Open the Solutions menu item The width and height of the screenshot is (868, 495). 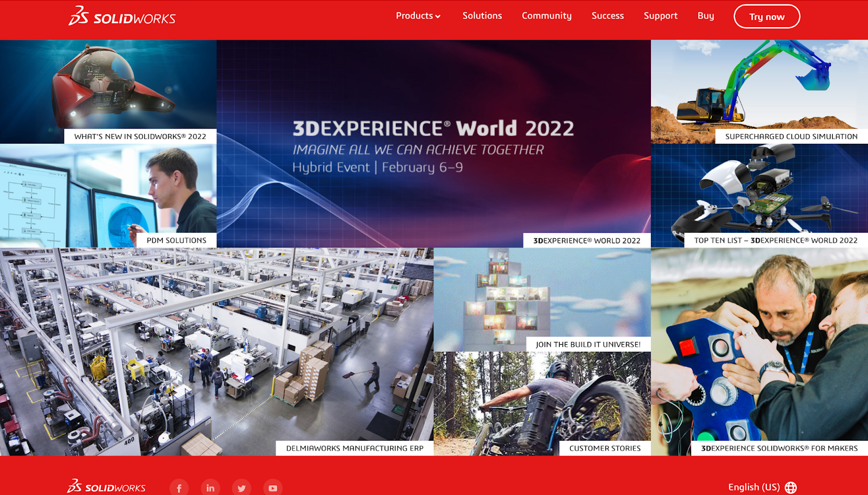pos(482,16)
